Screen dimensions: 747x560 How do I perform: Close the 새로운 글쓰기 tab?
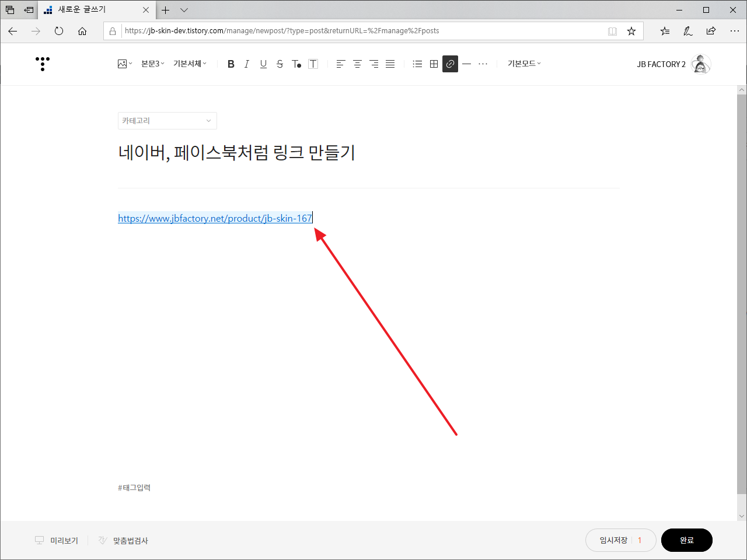tap(146, 10)
